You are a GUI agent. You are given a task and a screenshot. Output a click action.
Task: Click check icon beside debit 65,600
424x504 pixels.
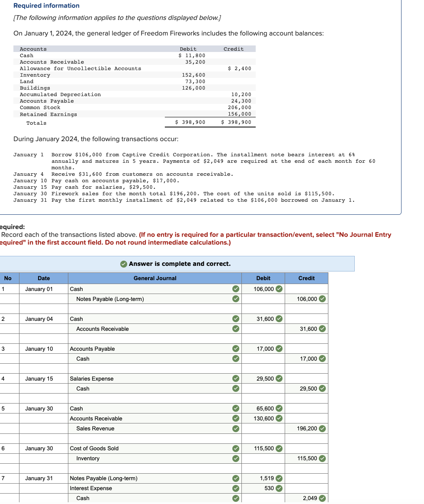click(x=279, y=409)
